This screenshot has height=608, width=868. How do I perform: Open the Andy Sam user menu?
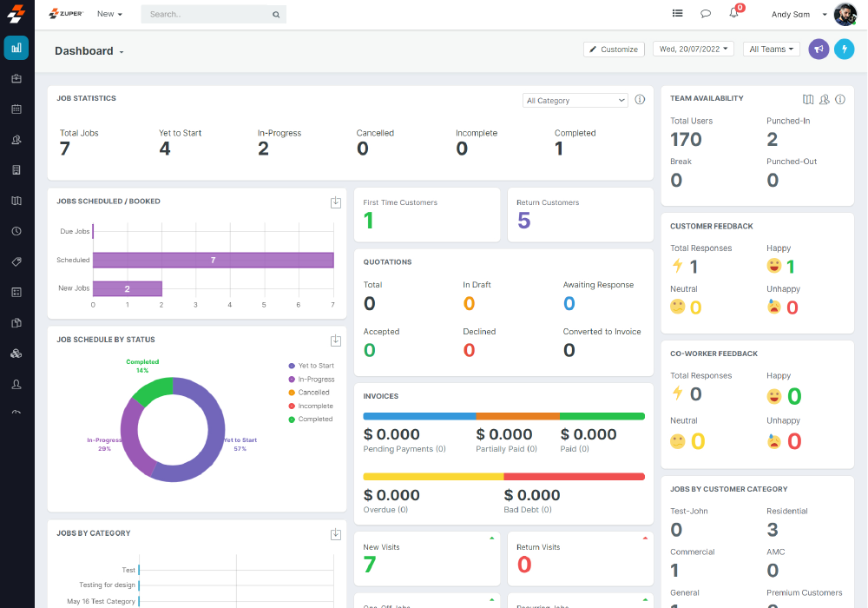pos(799,14)
